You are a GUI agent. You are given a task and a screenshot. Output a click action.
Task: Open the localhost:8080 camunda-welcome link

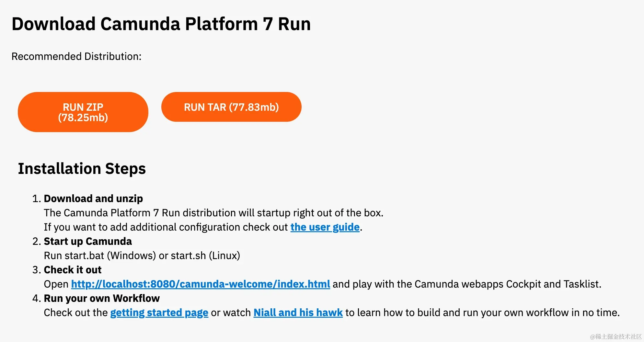click(201, 284)
